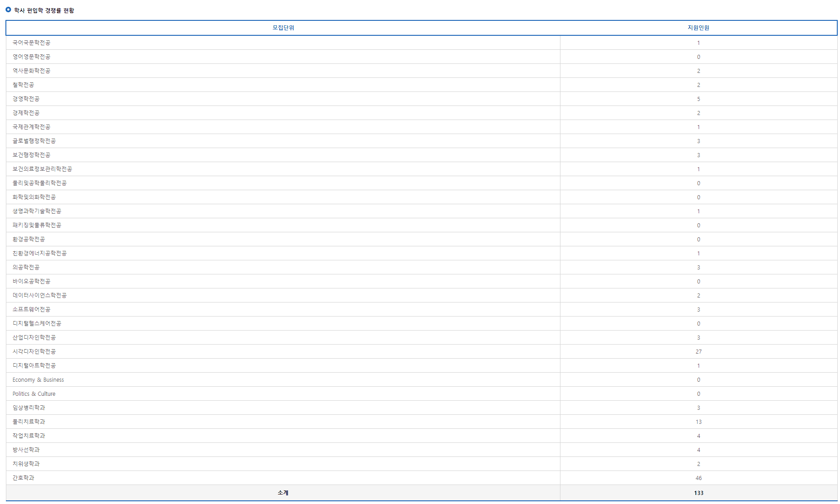
Task: Click the applicant count for 철학전공
Action: click(699, 85)
